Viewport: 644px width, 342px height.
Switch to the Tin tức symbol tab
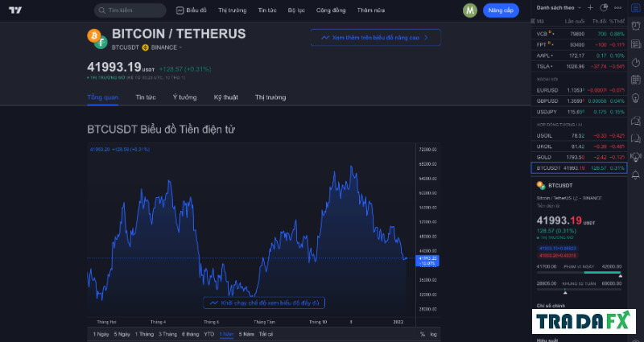(146, 97)
